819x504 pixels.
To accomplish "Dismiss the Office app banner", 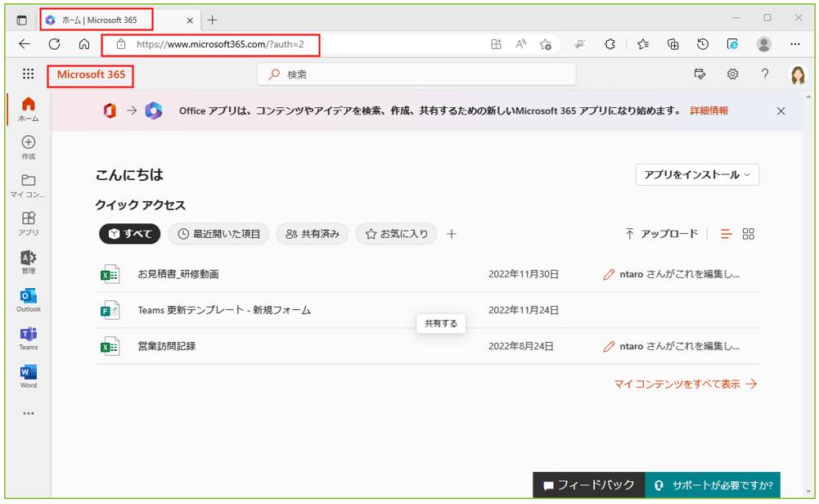I will click(781, 110).
